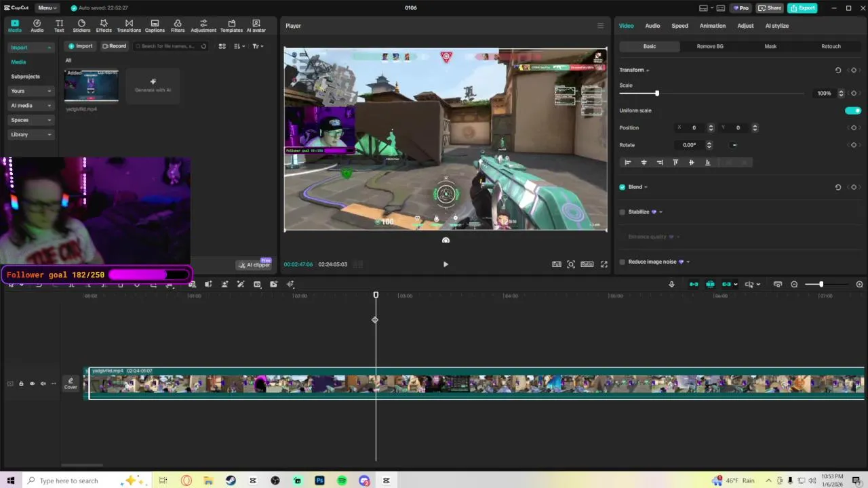Screen dimensions: 868x488
Task: Open the AI stylize tab
Action: point(777,26)
